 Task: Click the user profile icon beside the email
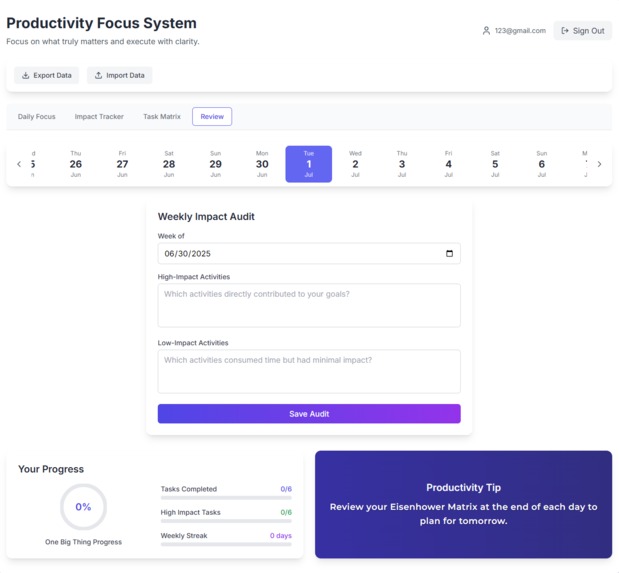486,30
